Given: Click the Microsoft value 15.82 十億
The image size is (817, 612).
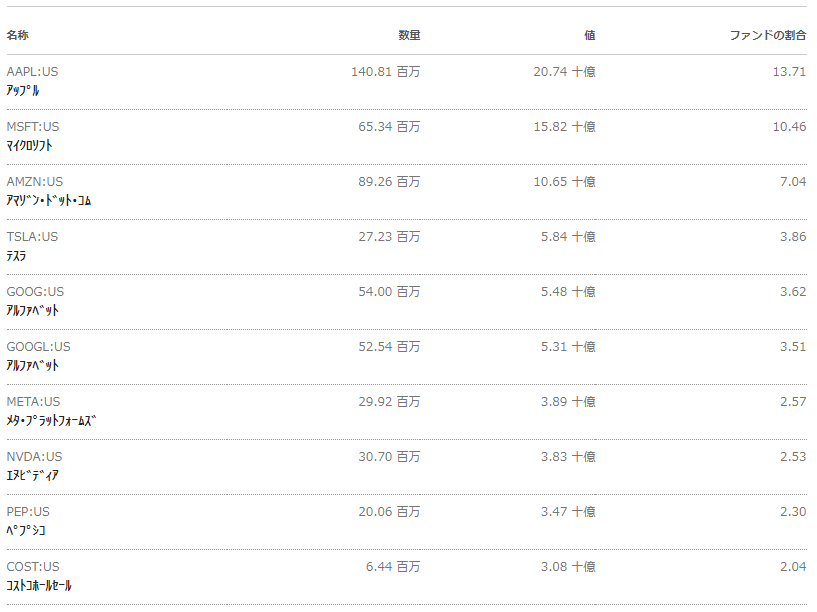Looking at the screenshot, I should click(x=564, y=127).
